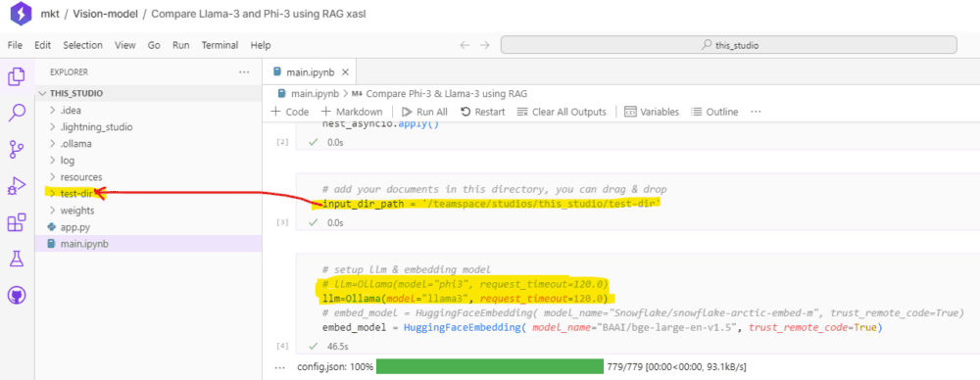Clear All Outputs of the notebook
Image resolution: width=980 pixels, height=380 pixels.
coord(562,112)
